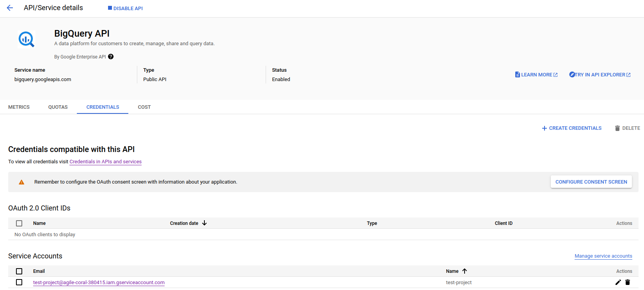Go back using the left arrow
This screenshot has height=290, width=644.
10,8
